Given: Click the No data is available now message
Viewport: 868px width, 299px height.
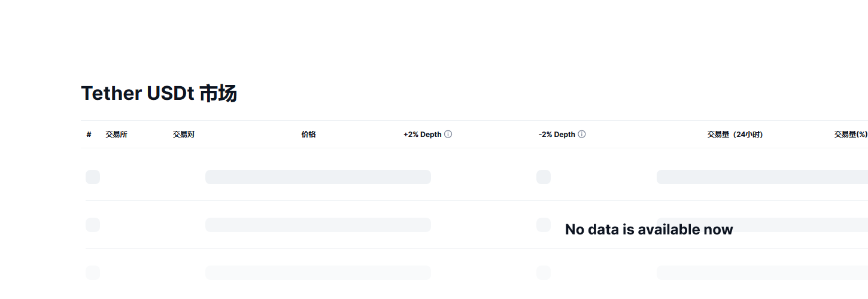Looking at the screenshot, I should (x=648, y=230).
